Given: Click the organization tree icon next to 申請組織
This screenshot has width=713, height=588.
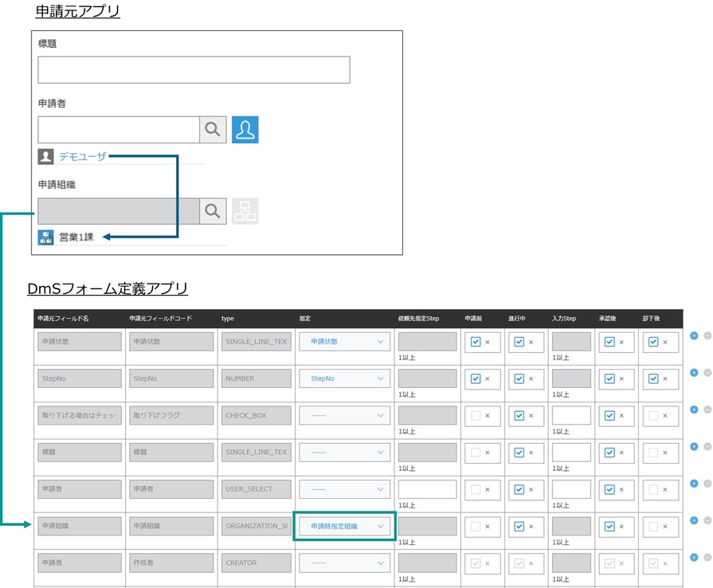Looking at the screenshot, I should (x=245, y=211).
